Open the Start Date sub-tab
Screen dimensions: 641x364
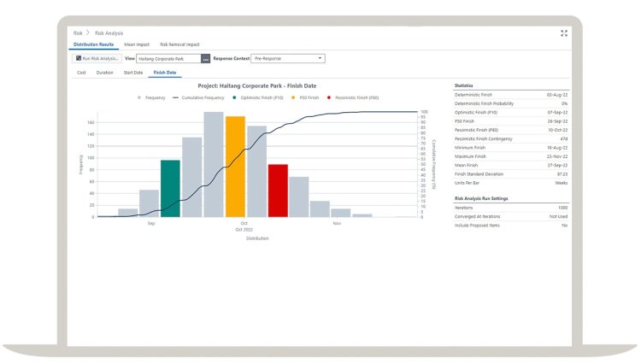click(132, 73)
